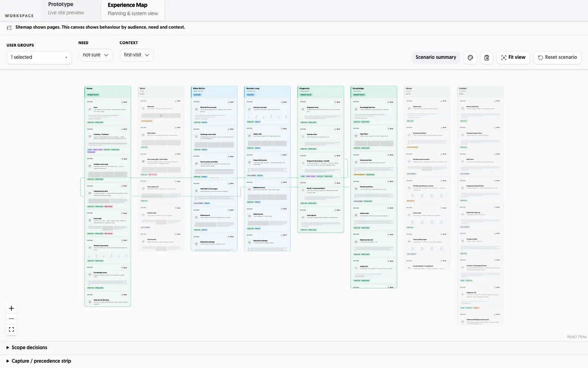Click Brief on the Diagnostic entry section
This screenshot has width=588, height=368.
click(337, 102)
